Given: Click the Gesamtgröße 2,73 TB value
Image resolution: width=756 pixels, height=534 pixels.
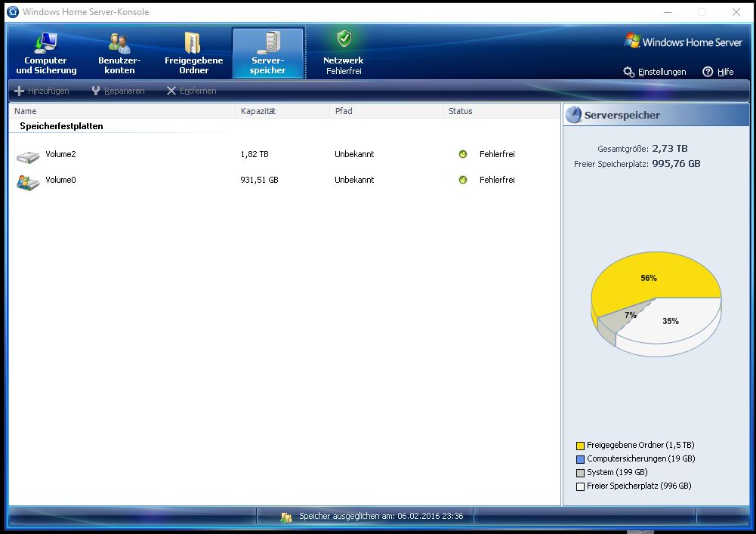Looking at the screenshot, I should (x=670, y=149).
